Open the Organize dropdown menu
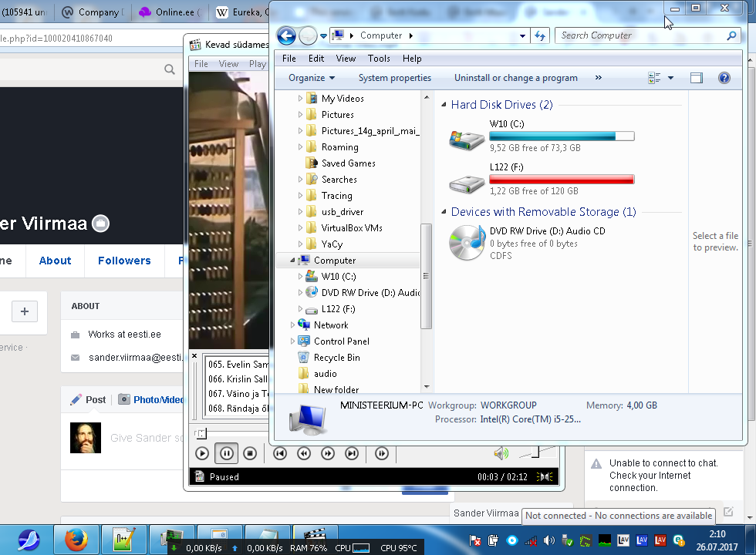 tap(312, 78)
